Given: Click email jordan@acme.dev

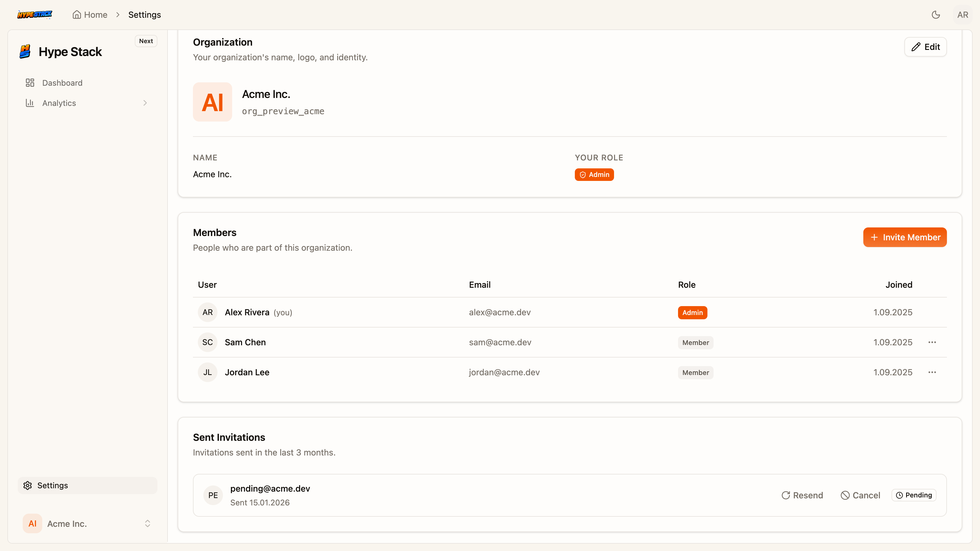Looking at the screenshot, I should (x=504, y=372).
